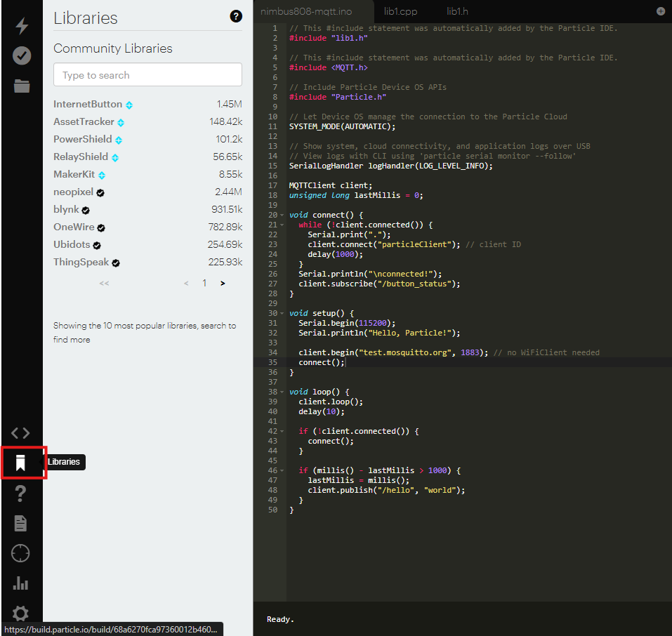The height and width of the screenshot is (636, 672).
Task: Open the Docs document icon
Action: 20,523
